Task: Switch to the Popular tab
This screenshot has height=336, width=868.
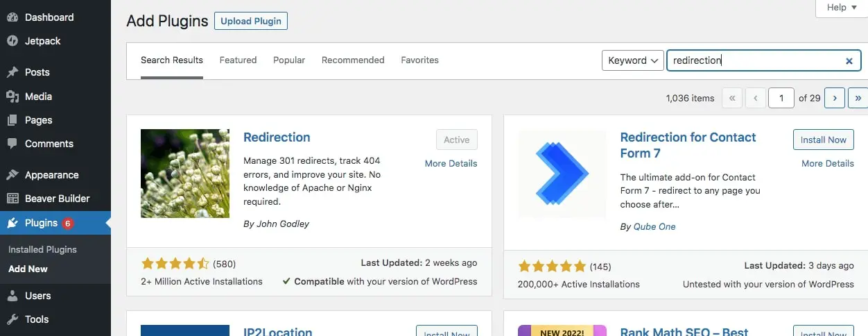Action: pyautogui.click(x=289, y=60)
